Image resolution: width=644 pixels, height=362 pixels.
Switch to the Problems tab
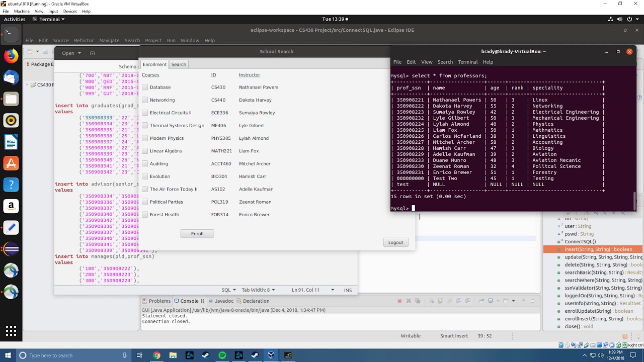point(156,301)
